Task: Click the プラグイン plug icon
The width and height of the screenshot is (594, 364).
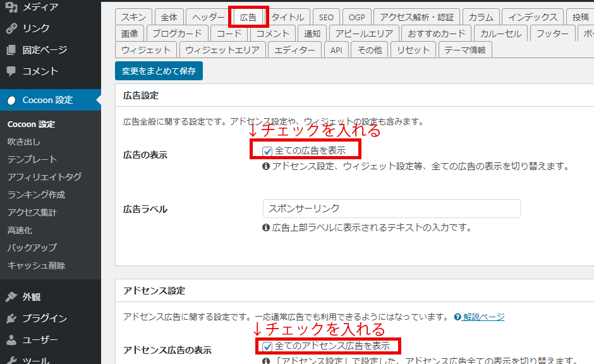Action: coord(11,318)
